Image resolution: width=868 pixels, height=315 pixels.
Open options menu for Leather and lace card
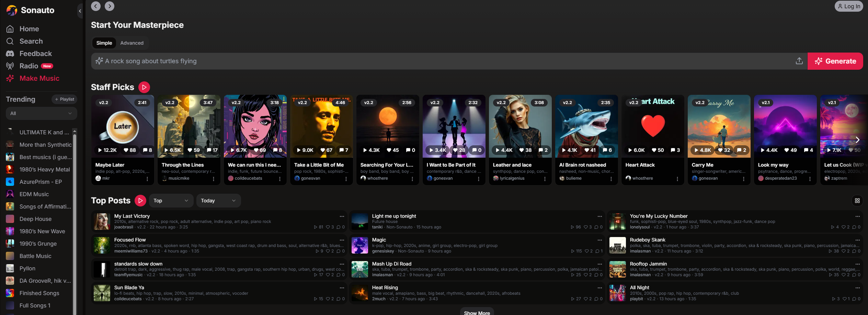[545, 179]
